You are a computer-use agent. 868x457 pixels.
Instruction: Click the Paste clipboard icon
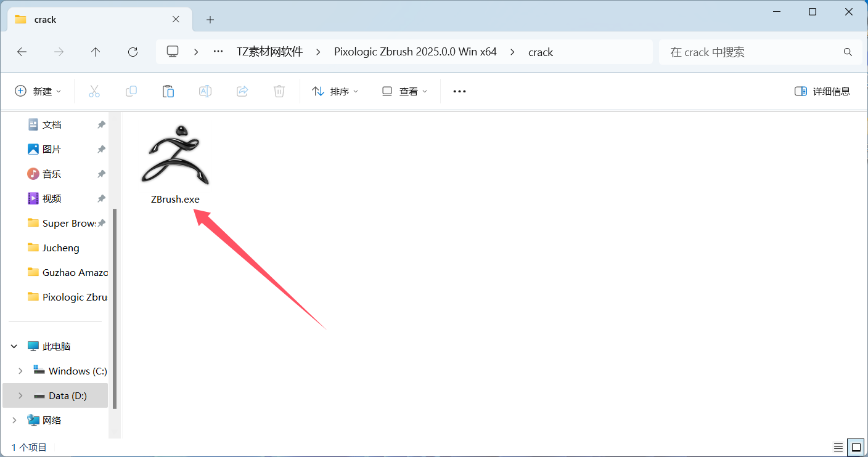tap(168, 91)
